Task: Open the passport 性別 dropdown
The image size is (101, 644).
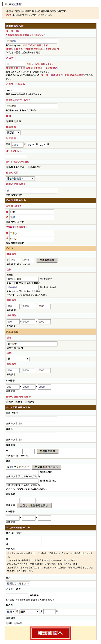Action: coord(18,584)
